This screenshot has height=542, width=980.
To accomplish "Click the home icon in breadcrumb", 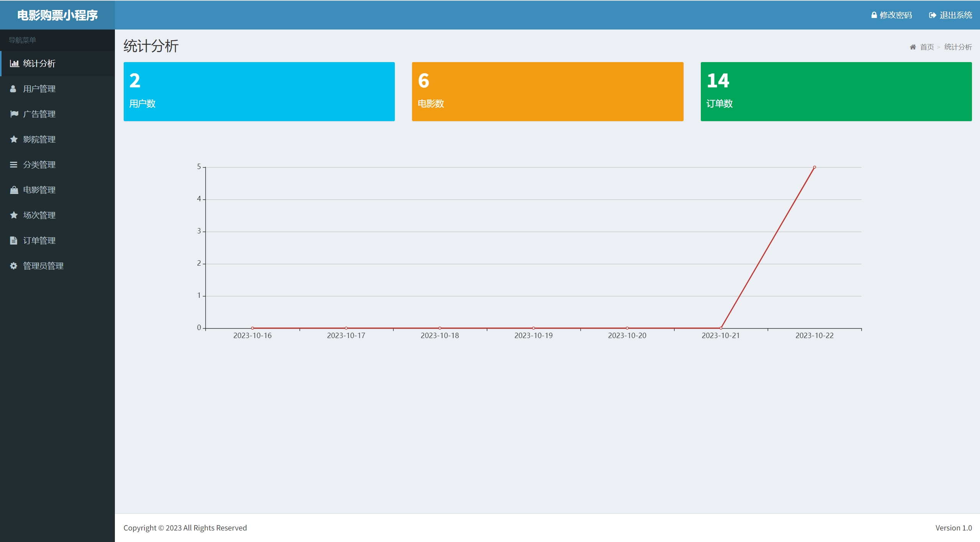I will (x=913, y=47).
